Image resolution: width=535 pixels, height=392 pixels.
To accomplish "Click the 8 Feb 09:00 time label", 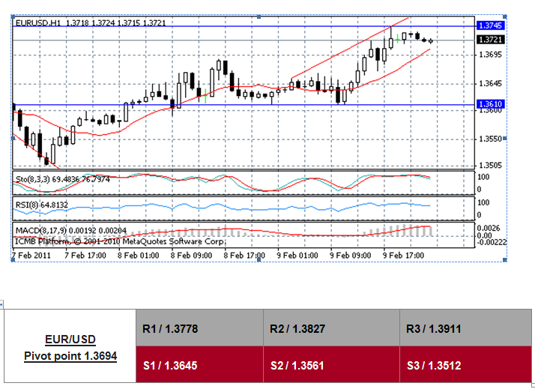I will 191,255.
